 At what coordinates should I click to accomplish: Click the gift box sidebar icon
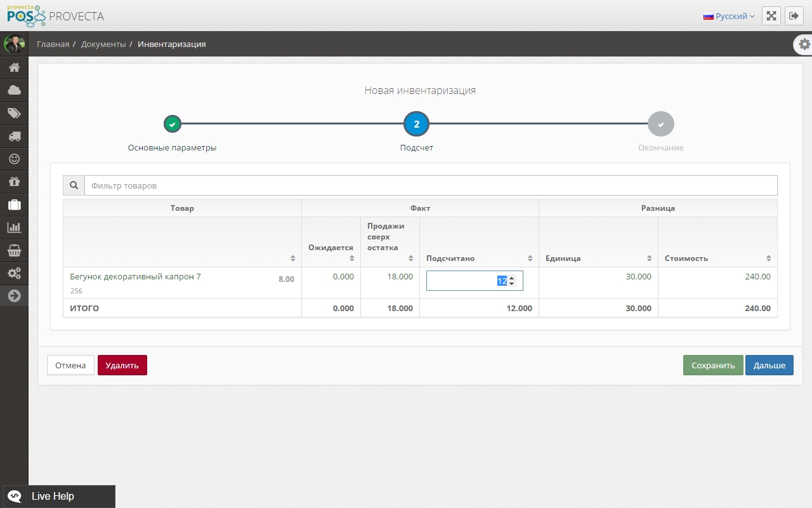click(x=14, y=182)
